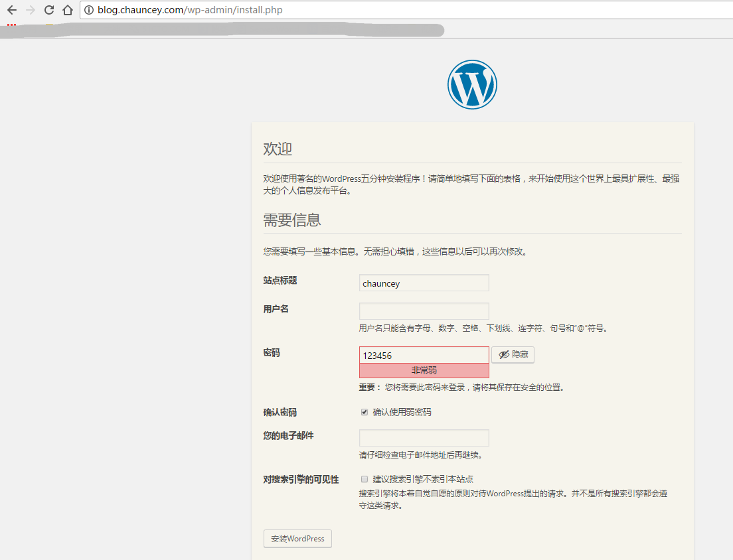Image resolution: width=733 pixels, height=560 pixels.
Task: Click the browser forward arrow
Action: 31,10
